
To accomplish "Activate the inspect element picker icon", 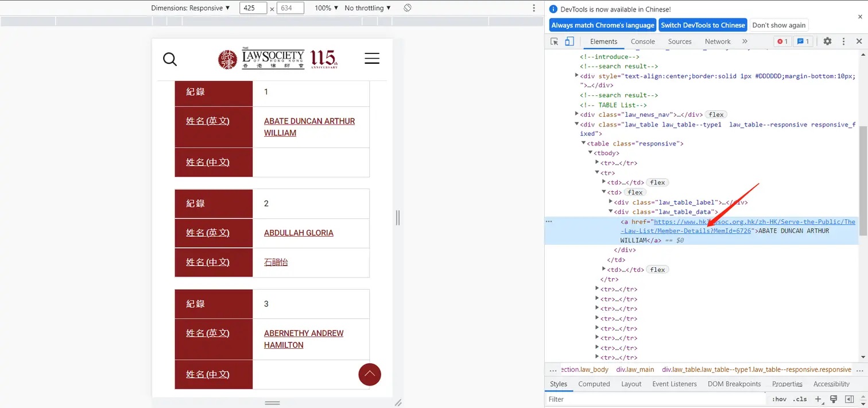I will [x=555, y=41].
